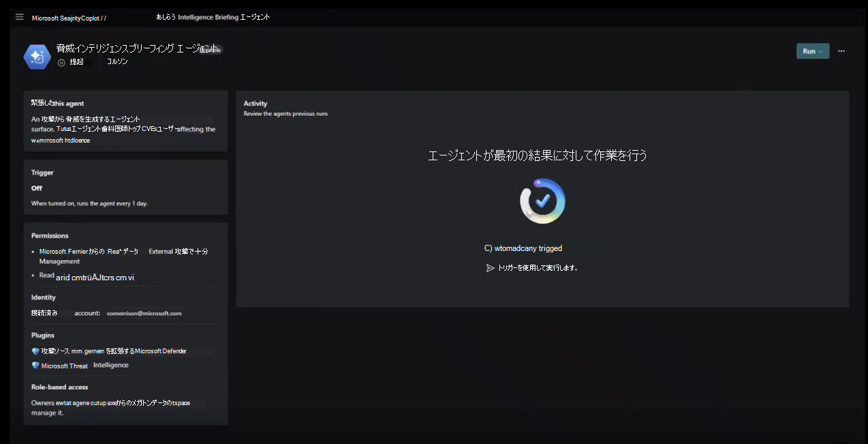Image resolution: width=868 pixels, height=444 pixels.
Task: Click the circular checkmark progress icon
Action: click(x=542, y=201)
